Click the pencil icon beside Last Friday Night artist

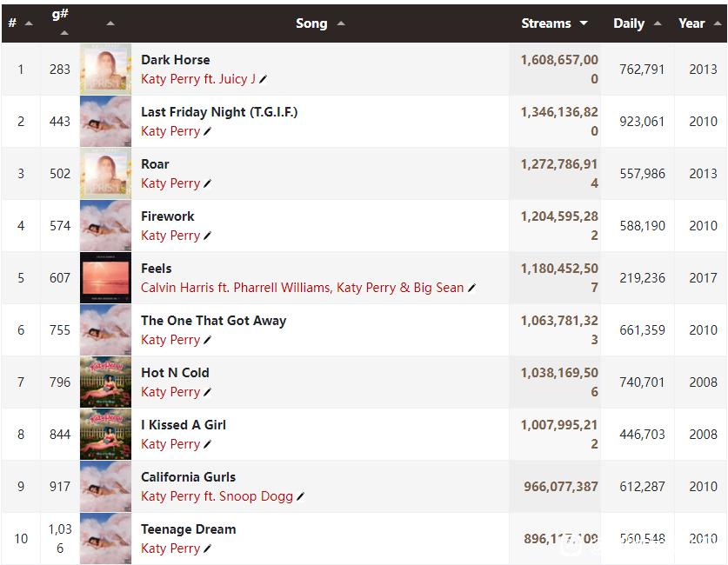tap(208, 131)
